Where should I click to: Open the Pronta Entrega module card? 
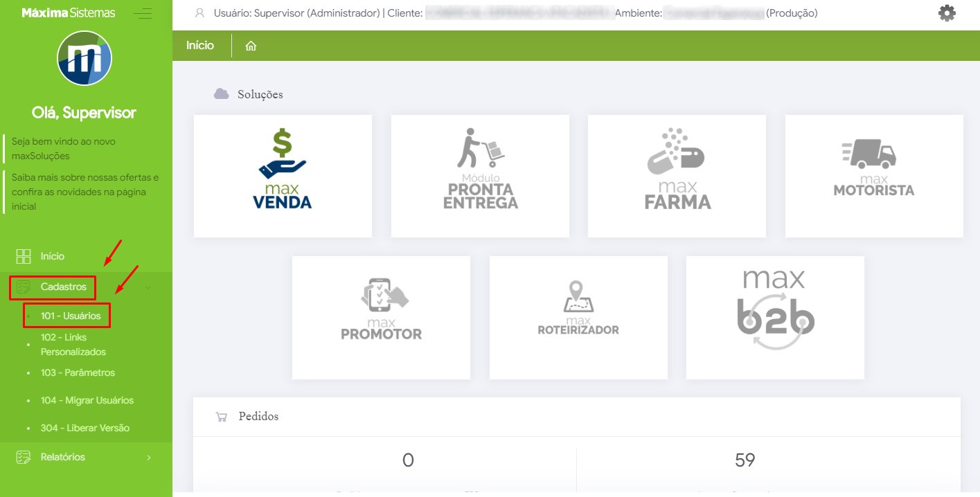[x=480, y=176]
